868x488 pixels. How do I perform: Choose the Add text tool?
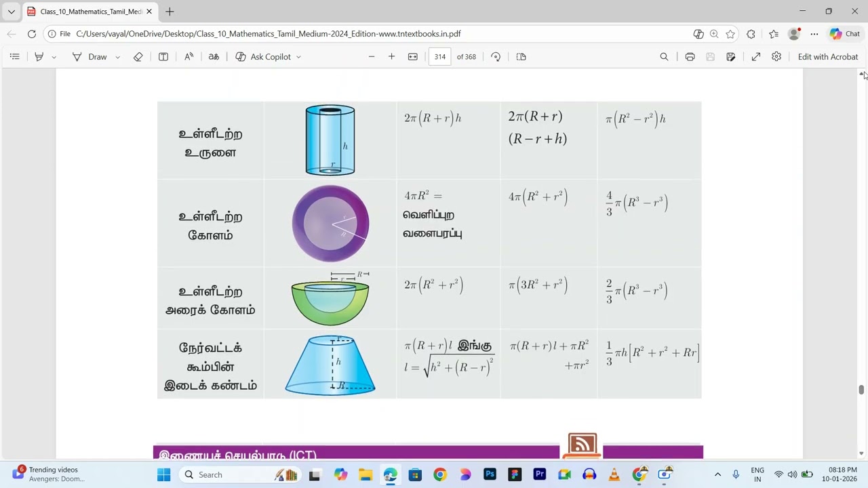[x=163, y=57]
